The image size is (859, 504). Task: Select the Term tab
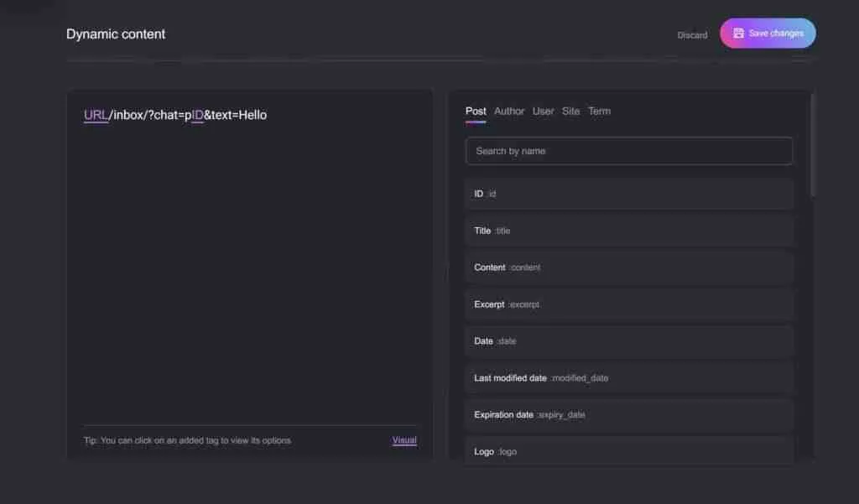point(599,111)
